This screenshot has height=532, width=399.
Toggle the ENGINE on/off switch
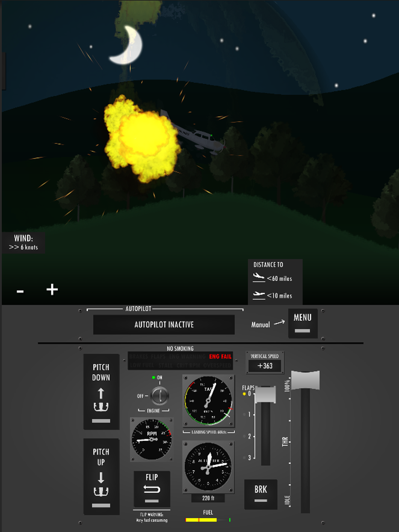(157, 394)
